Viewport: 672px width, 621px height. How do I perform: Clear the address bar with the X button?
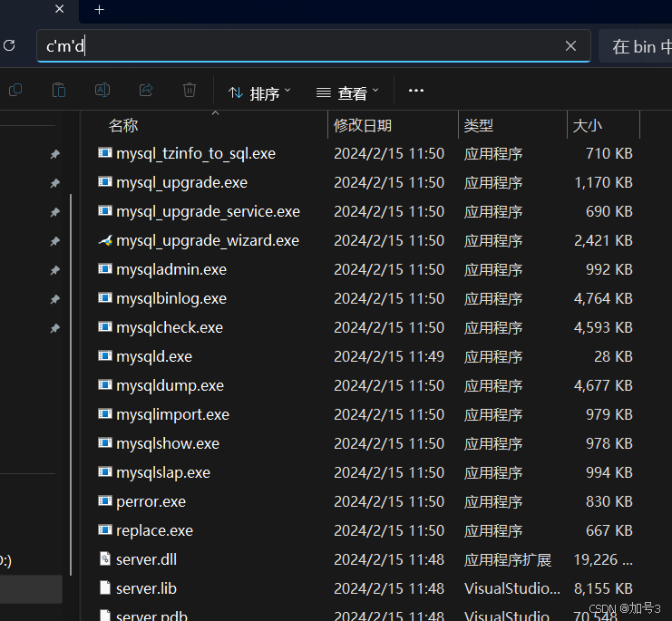point(570,46)
